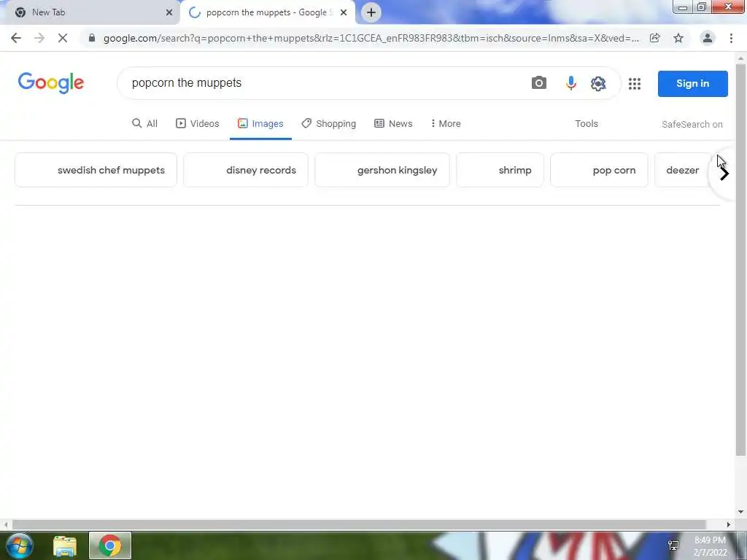Click the URL in the address bar

(371, 38)
